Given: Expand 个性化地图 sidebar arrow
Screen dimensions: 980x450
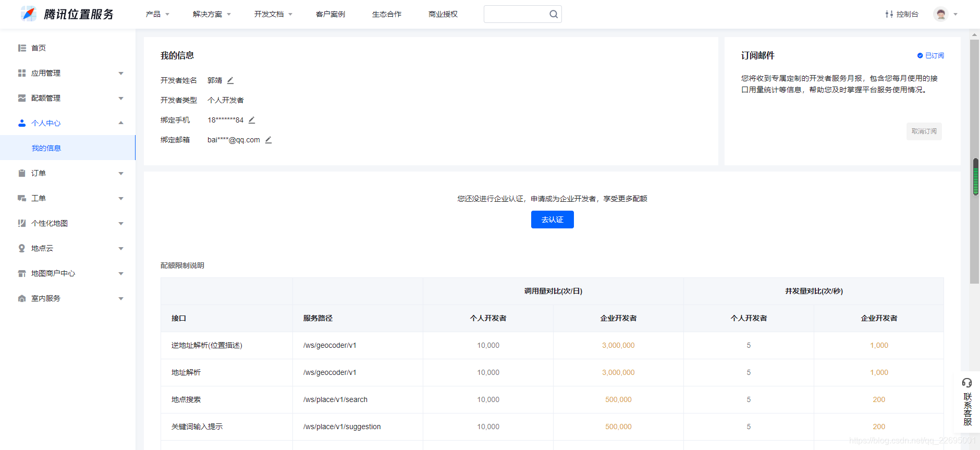Looking at the screenshot, I should coord(121,223).
